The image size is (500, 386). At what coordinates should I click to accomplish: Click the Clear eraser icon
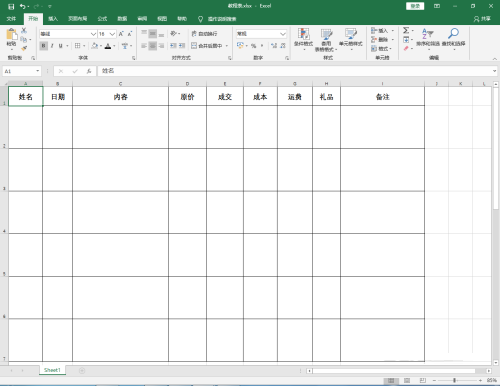point(406,49)
